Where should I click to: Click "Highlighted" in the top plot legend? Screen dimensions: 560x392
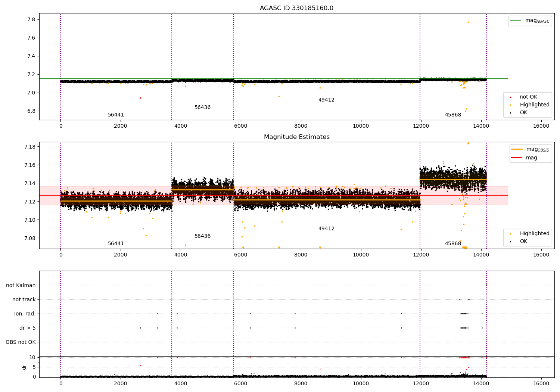pyautogui.click(x=530, y=105)
